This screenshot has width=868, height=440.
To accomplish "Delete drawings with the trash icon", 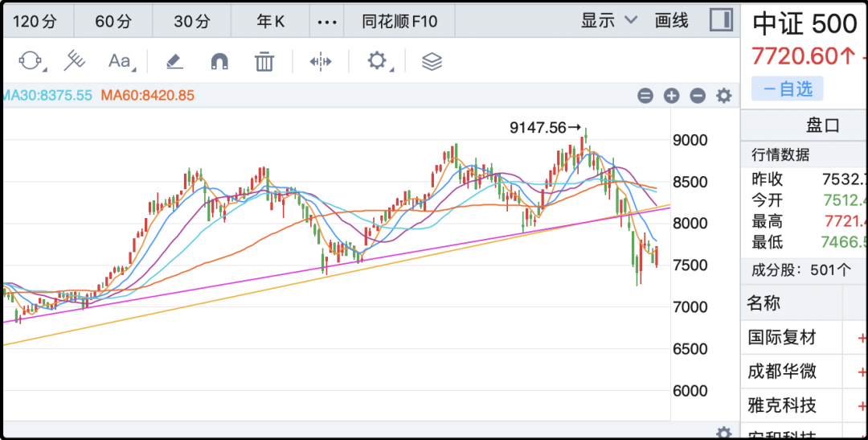I will point(264,61).
